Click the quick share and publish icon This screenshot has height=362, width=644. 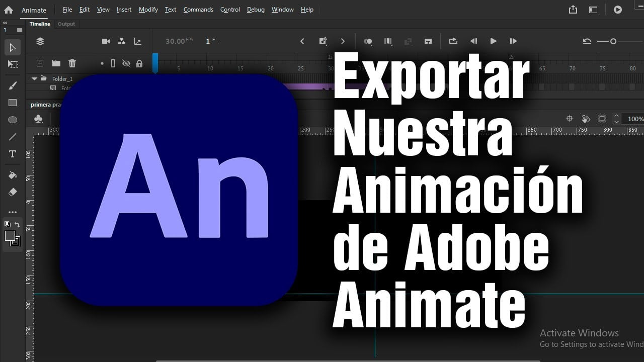coord(573,10)
